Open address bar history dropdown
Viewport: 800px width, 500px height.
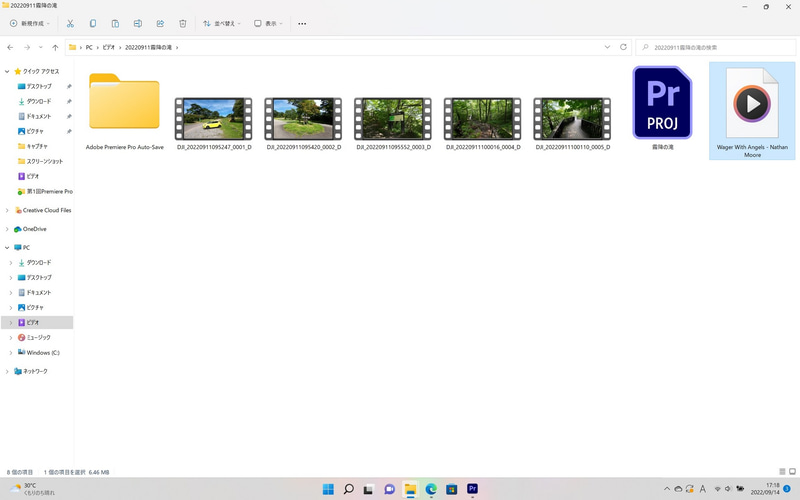[x=607, y=47]
